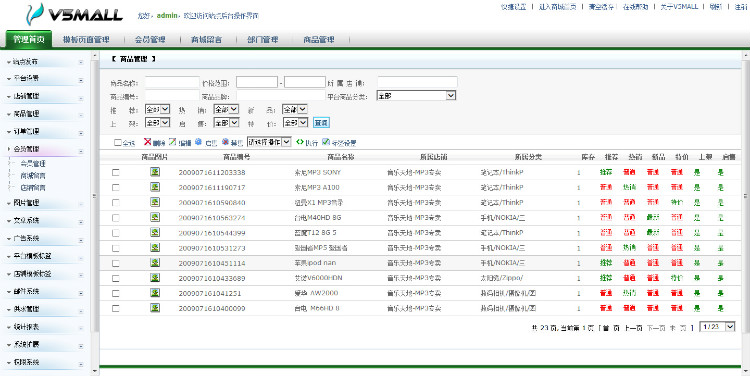This screenshot has height=376, width=750.
Task: Check the row for product 2009071610451114
Action: pos(116,263)
